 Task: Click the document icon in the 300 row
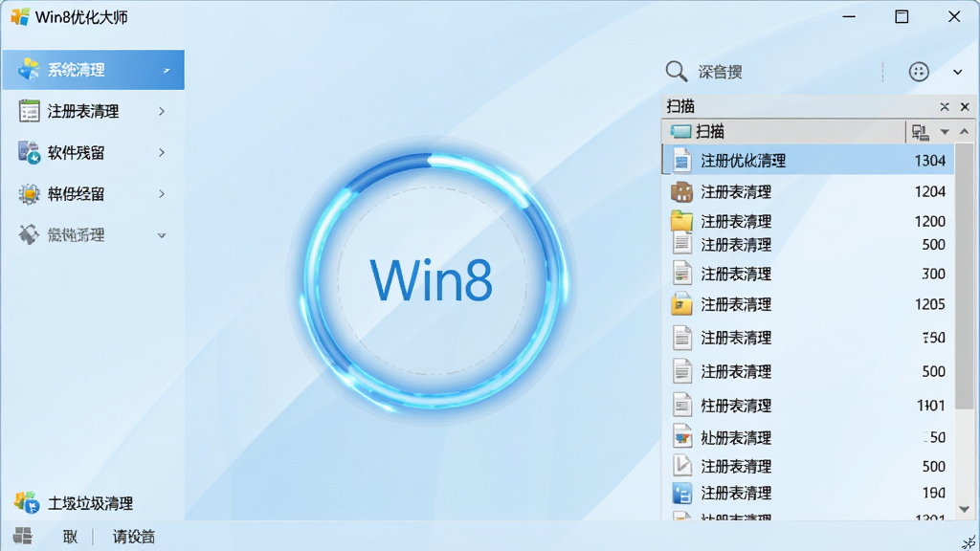click(681, 273)
